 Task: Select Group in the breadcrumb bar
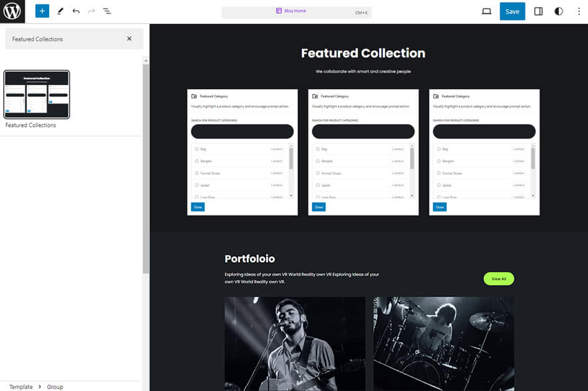tap(55, 386)
